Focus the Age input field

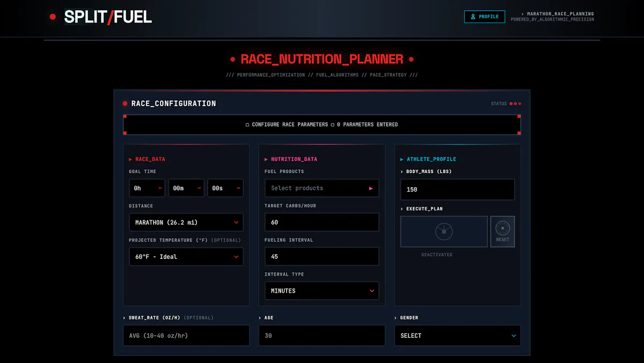tap(322, 336)
